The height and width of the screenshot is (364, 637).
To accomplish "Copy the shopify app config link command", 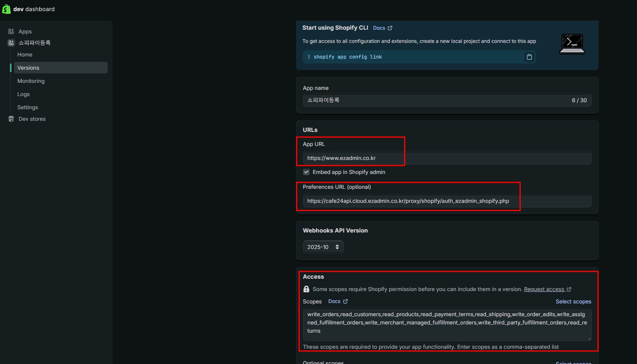I will (529, 57).
